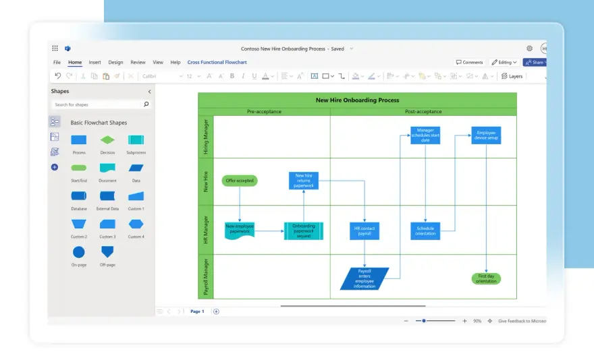Open Cross Functional Flowchart tab
Screen dimensions: 594x364
(x=217, y=62)
